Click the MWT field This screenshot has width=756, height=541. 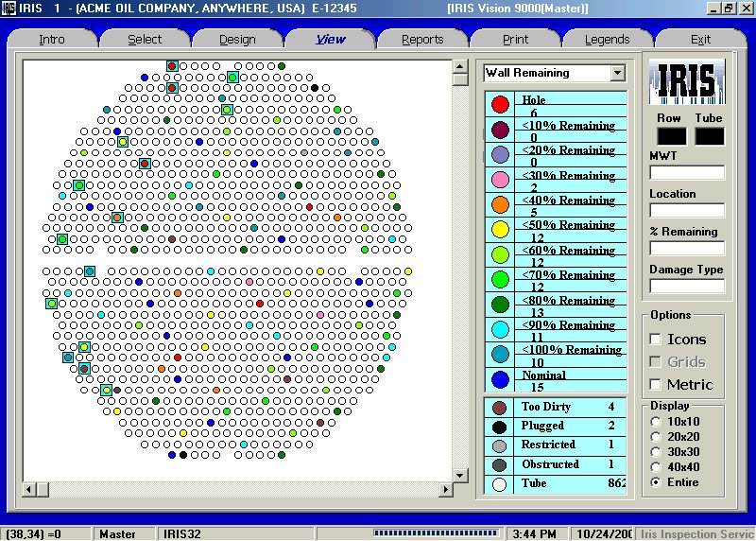[687, 173]
